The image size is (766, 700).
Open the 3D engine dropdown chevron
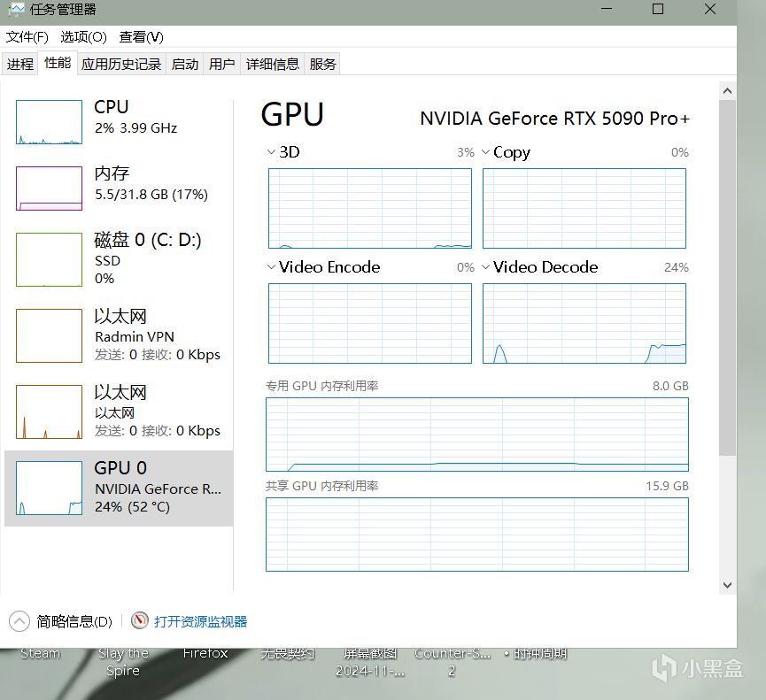(x=271, y=152)
